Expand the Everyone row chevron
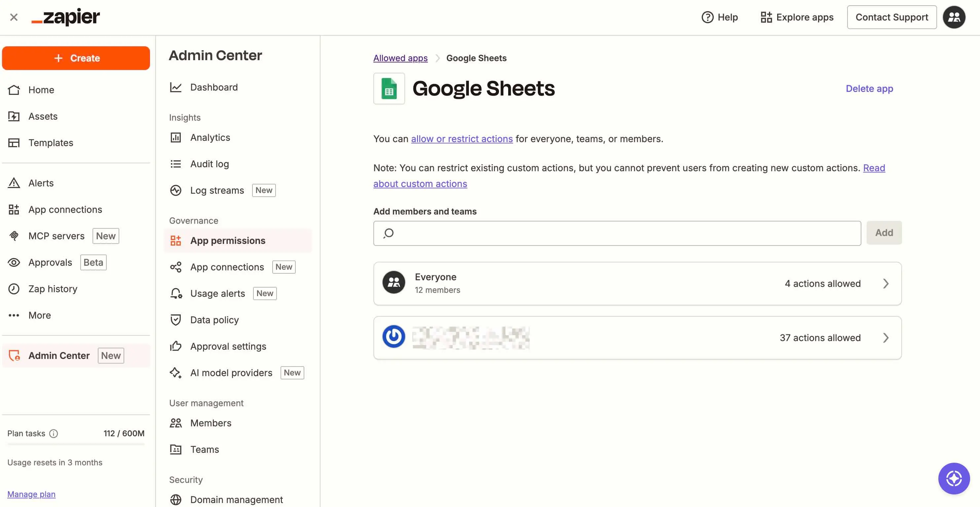The width and height of the screenshot is (980, 507). (886, 284)
